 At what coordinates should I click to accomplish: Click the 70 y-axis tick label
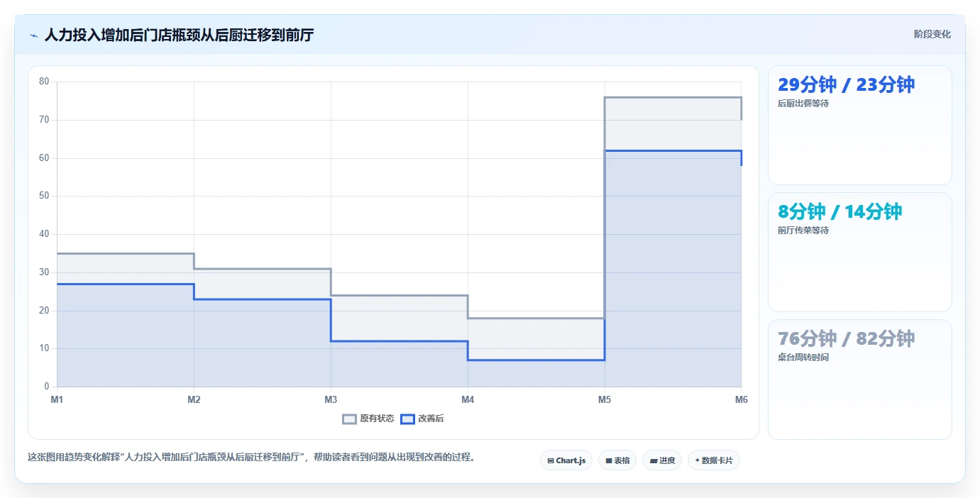(x=44, y=120)
